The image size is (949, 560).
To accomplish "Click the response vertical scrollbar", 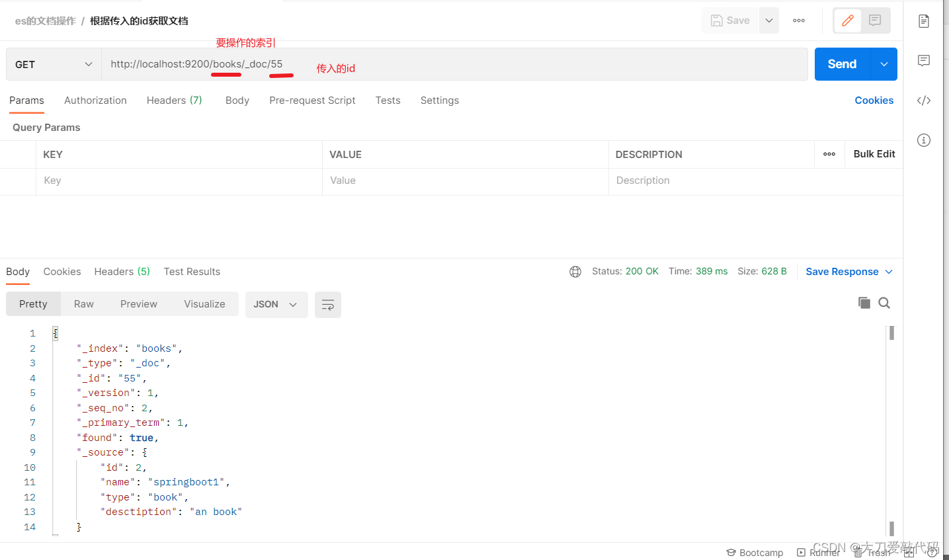I will [891, 431].
